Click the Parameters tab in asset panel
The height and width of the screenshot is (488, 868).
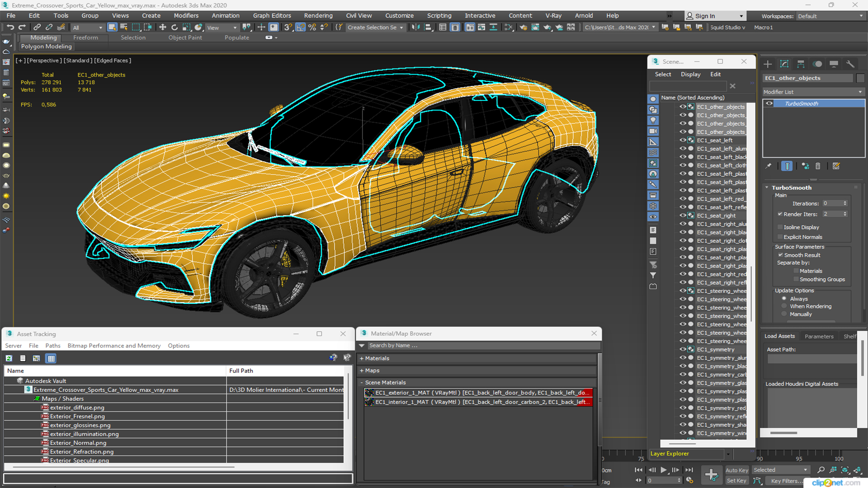click(x=819, y=336)
